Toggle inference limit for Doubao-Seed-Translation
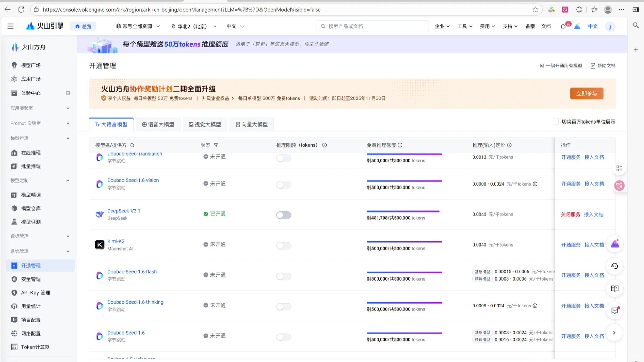 coord(284,158)
